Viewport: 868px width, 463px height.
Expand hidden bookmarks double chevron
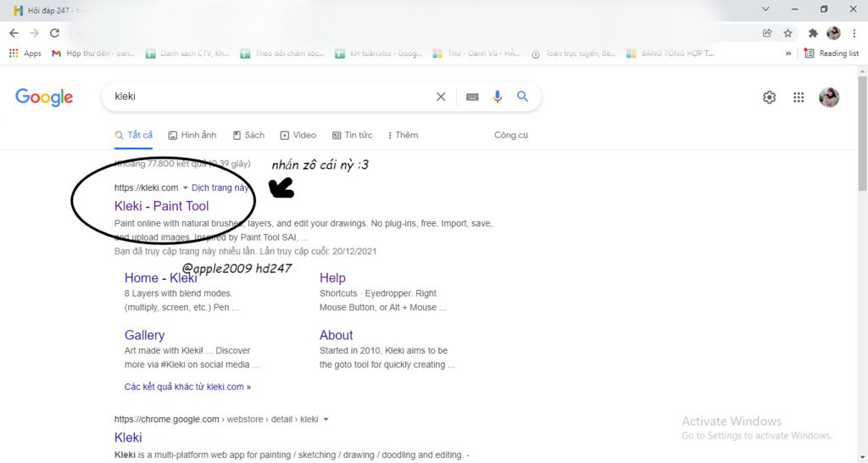tap(788, 53)
